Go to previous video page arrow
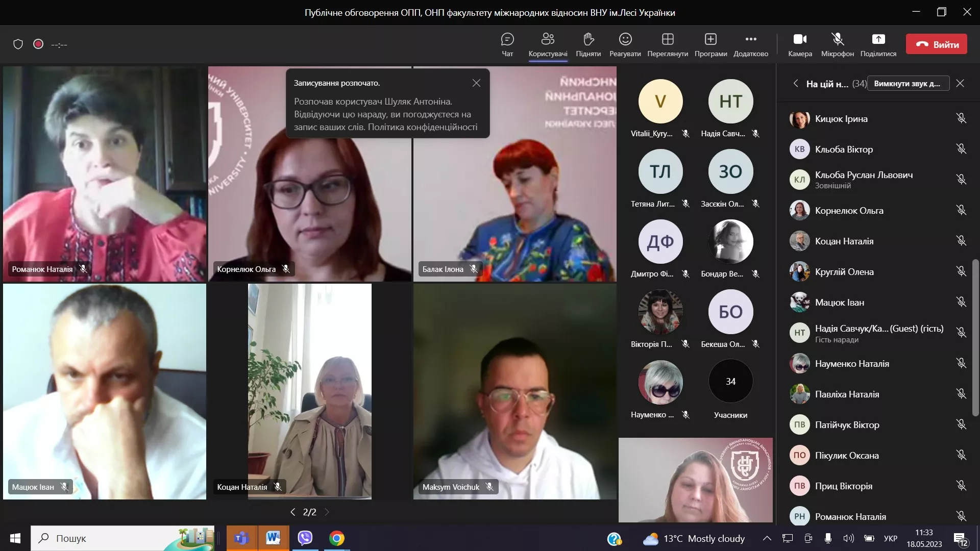The height and width of the screenshot is (551, 980). tap(292, 512)
